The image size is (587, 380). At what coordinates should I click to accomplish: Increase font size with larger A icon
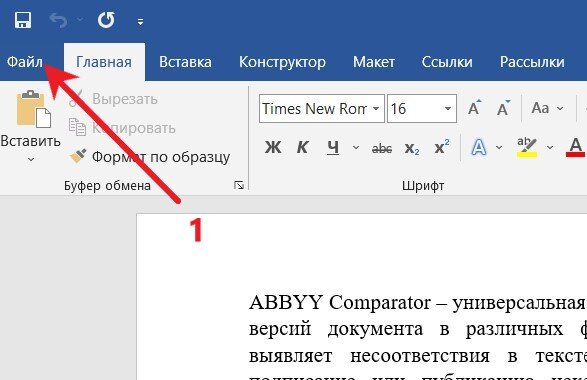[475, 108]
